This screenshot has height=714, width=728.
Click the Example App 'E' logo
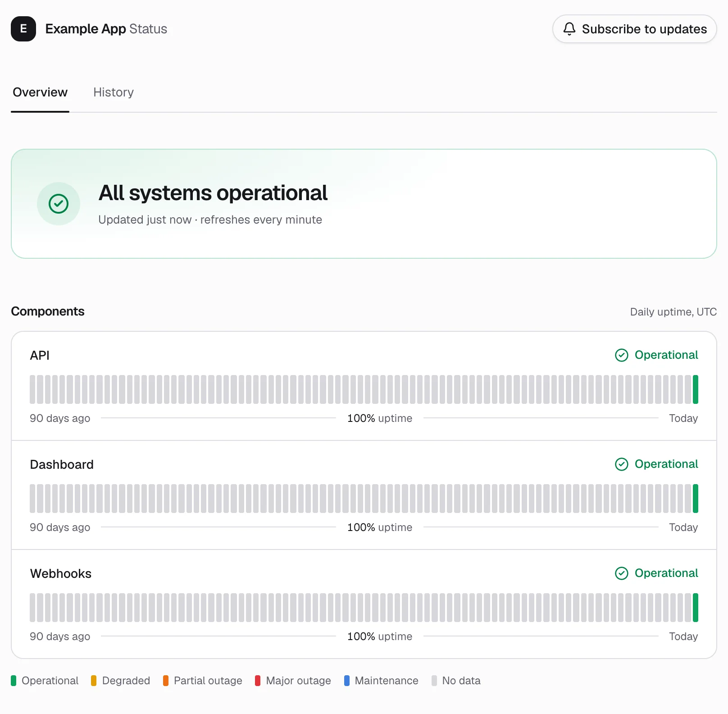click(23, 29)
